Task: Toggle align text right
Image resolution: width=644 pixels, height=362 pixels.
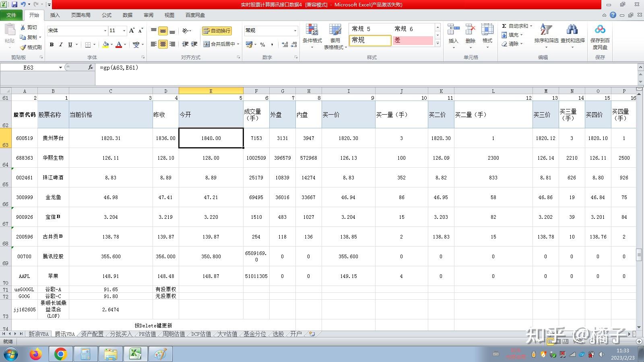Action: click(x=172, y=44)
